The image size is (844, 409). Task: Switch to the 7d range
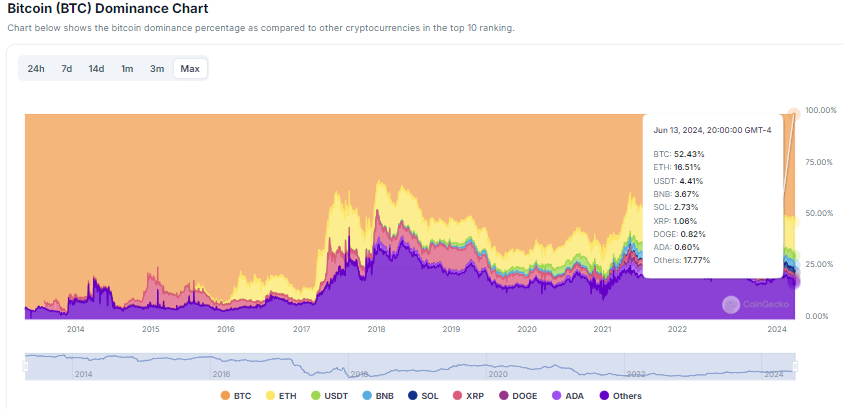[x=66, y=69]
